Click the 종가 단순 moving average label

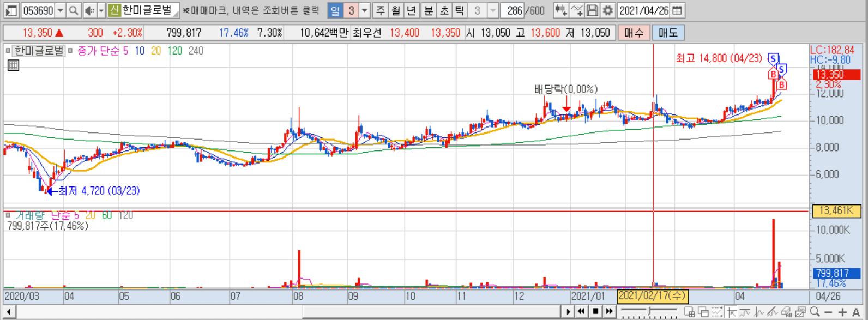(98, 51)
